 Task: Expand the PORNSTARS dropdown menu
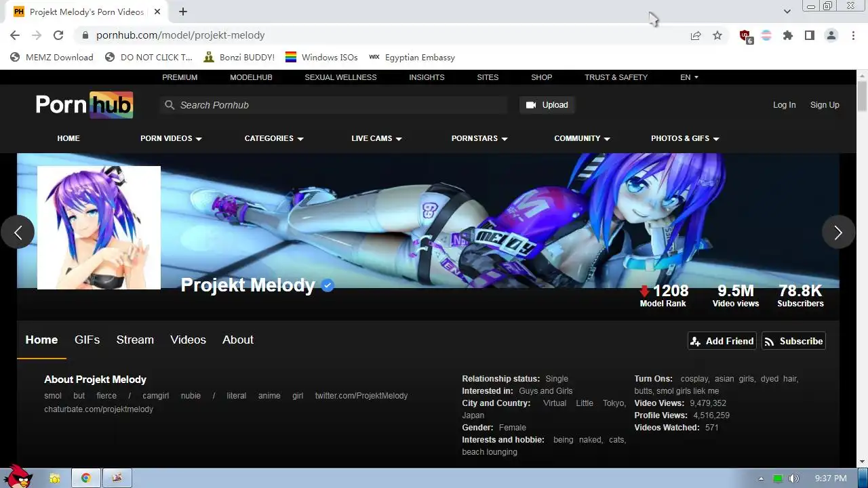(x=479, y=138)
